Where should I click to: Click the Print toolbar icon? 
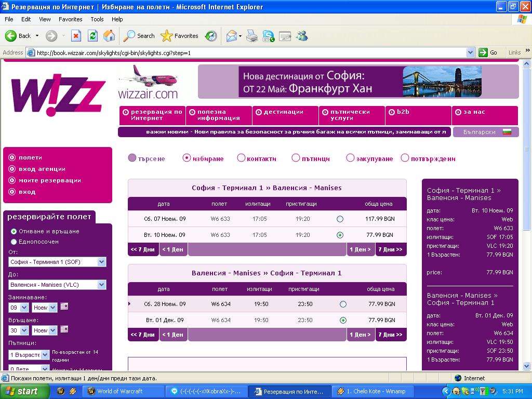(x=251, y=36)
